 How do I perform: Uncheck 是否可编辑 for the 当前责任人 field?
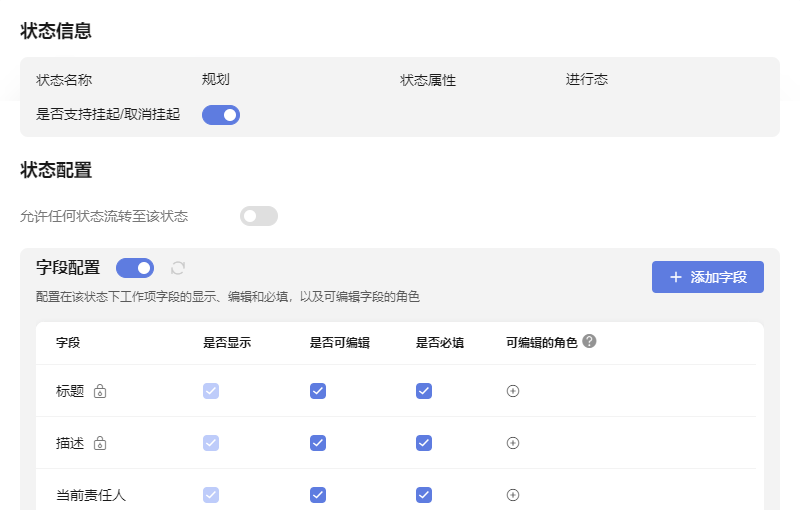[318, 494]
